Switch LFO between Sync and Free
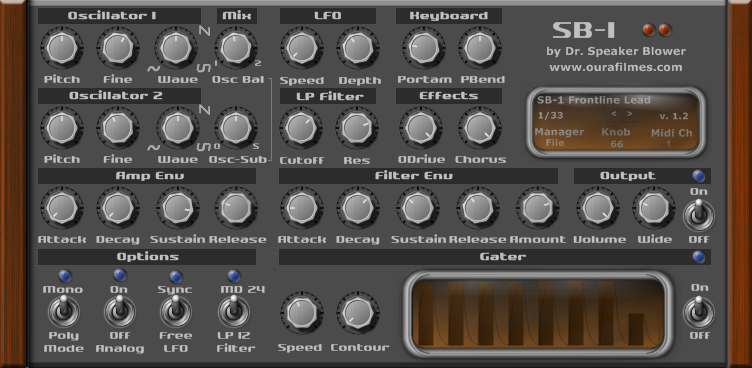Screen dimensions: 752x368 pos(176,311)
